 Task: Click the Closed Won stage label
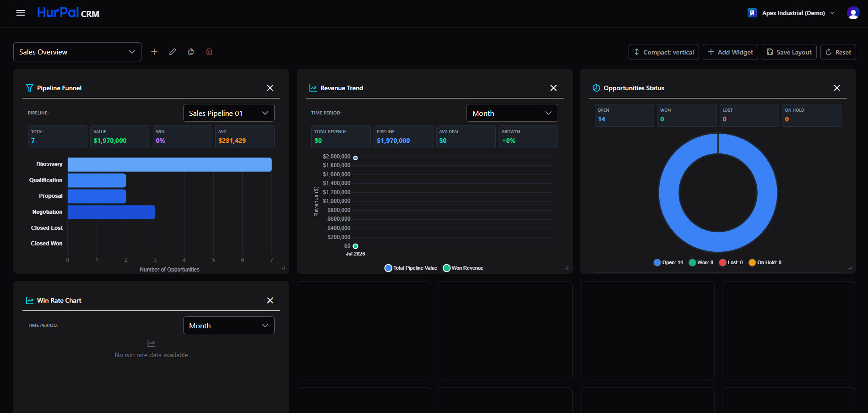[47, 244]
